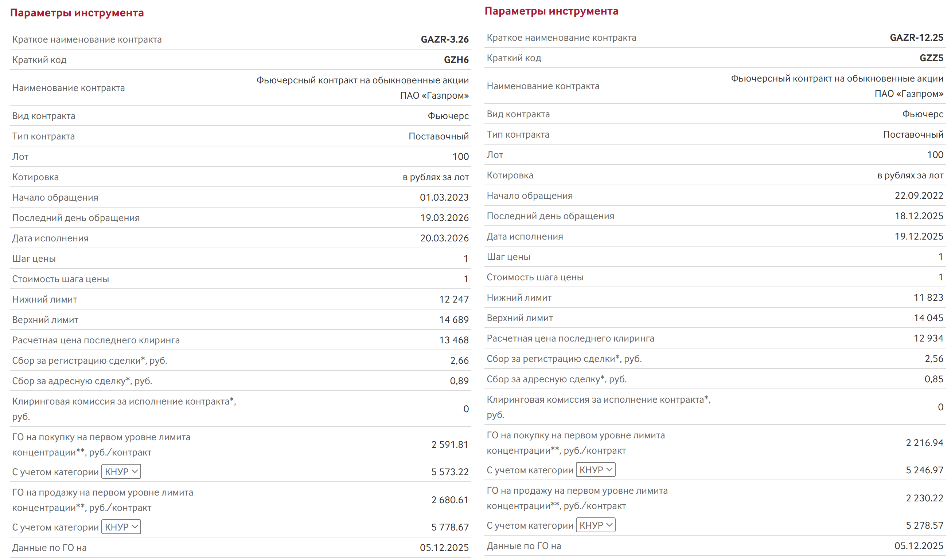Click the sell margin value 2 230.22
Viewport: 951px width, 560px height.
pyautogui.click(x=924, y=498)
